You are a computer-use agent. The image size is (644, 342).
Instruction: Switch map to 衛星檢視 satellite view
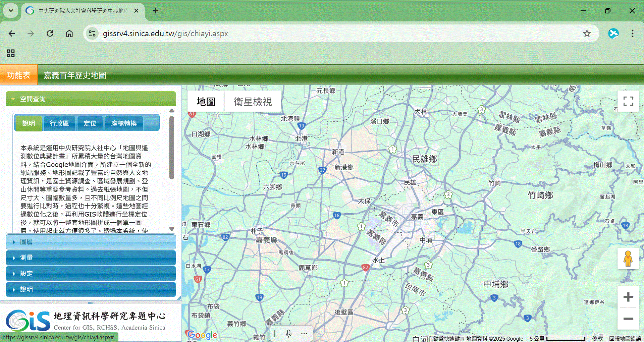253,102
